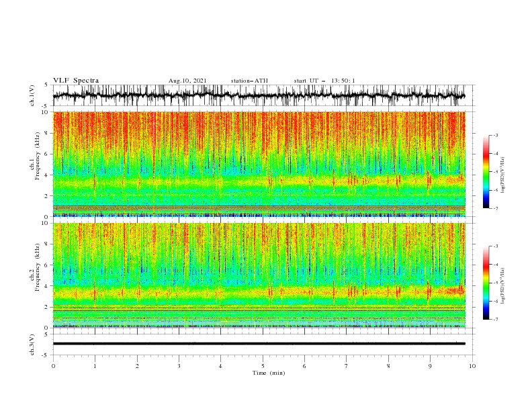Click the ch.2 spectrogram panel
The width and height of the screenshot is (532, 411).
tap(259, 275)
